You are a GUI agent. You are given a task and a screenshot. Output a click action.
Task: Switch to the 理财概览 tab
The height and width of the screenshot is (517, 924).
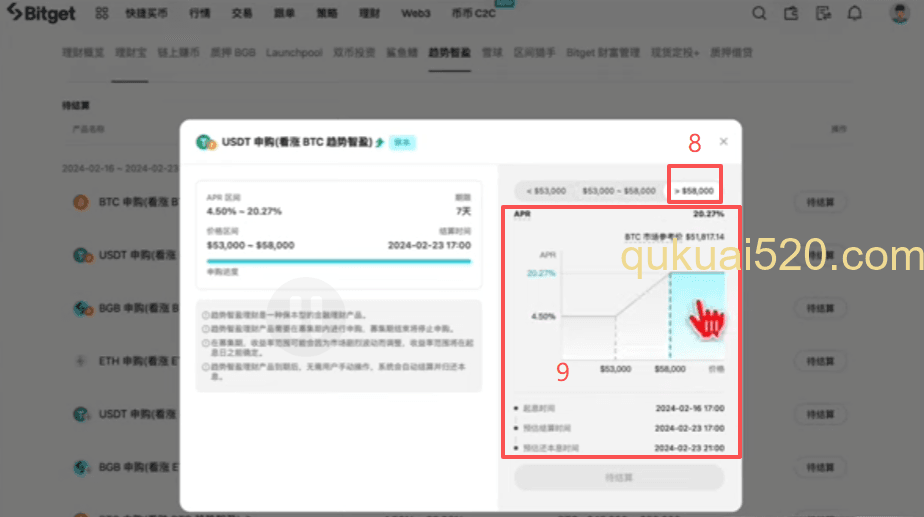pyautogui.click(x=82, y=52)
